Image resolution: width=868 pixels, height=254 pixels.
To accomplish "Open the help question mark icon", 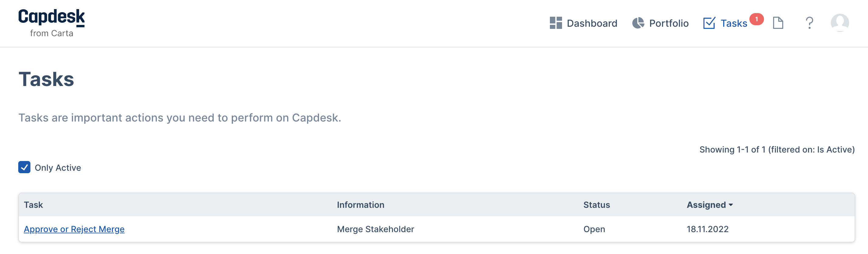I will (x=809, y=23).
